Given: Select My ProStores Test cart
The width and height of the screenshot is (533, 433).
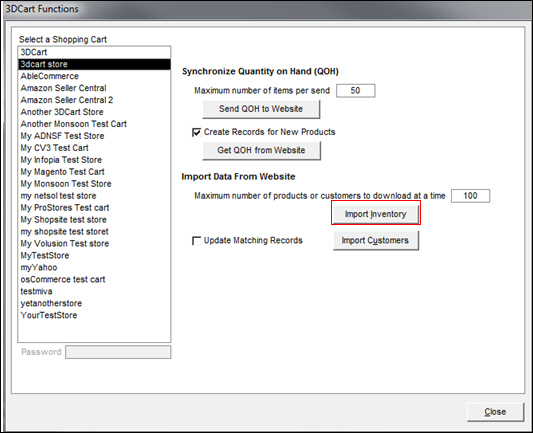Looking at the screenshot, I should tap(94, 208).
